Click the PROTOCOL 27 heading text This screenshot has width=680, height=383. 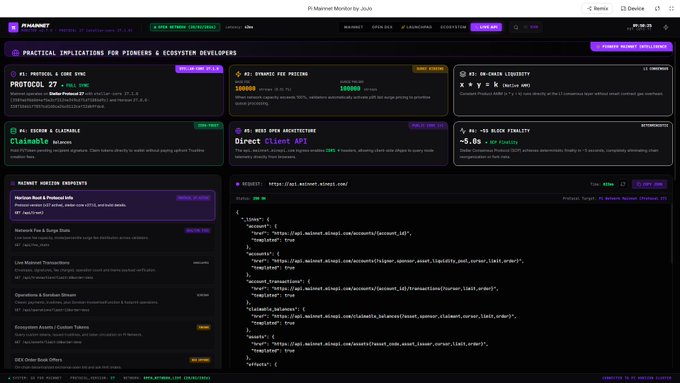33,85
